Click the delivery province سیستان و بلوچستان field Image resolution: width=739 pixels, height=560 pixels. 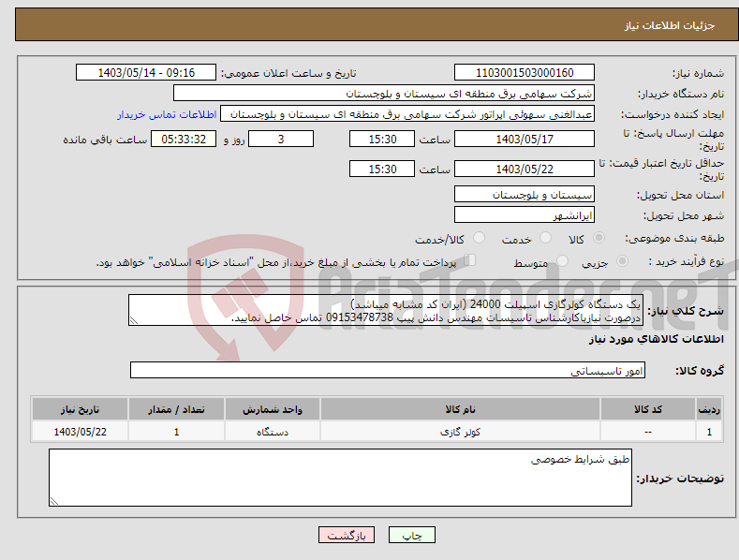[x=525, y=194]
